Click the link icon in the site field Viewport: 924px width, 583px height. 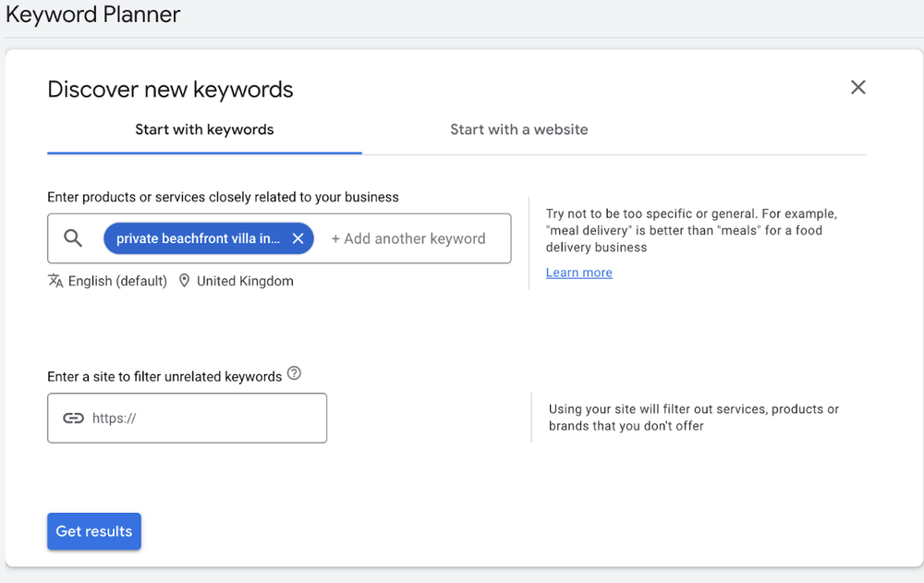pos(74,418)
